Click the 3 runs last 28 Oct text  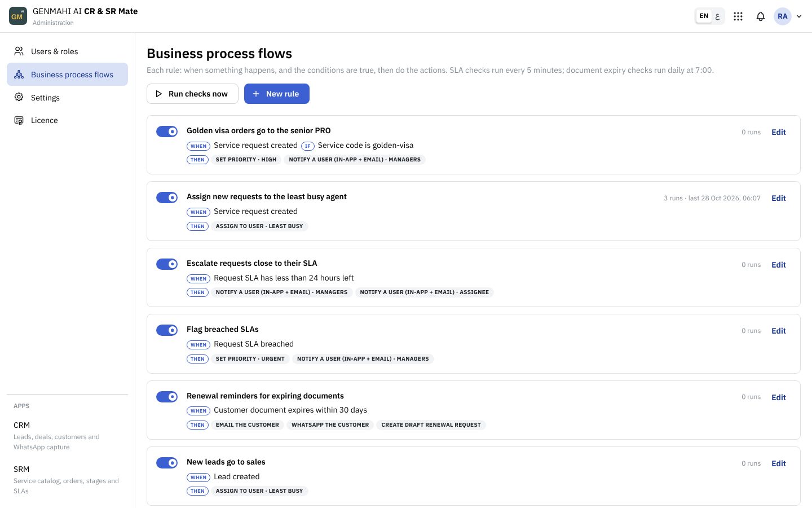click(x=712, y=198)
